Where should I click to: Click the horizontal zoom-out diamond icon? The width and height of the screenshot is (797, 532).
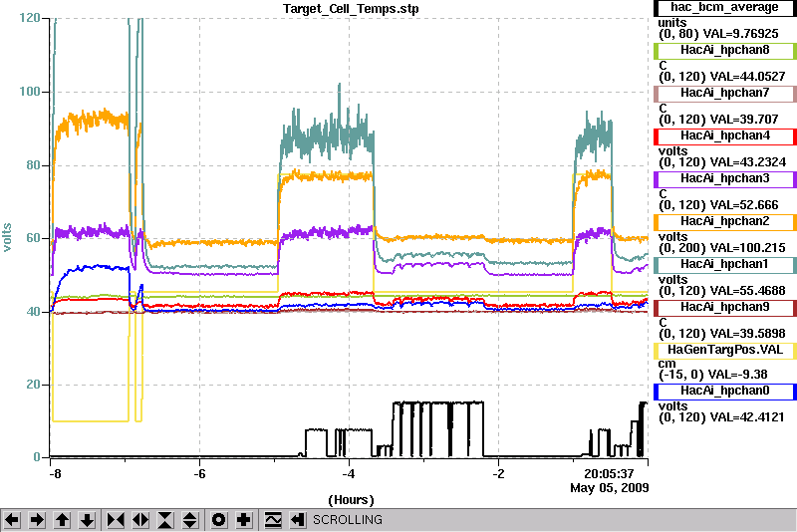pyautogui.click(x=140, y=520)
